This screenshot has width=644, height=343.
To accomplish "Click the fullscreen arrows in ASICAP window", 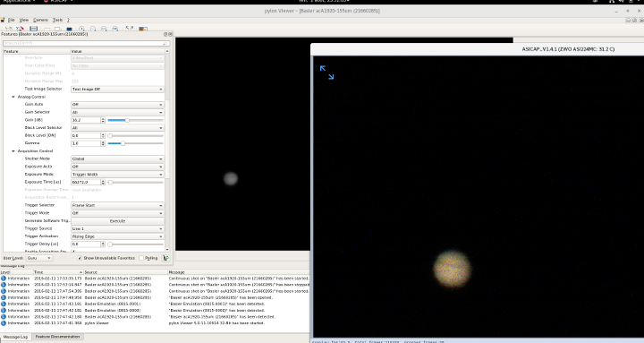I will click(x=327, y=72).
